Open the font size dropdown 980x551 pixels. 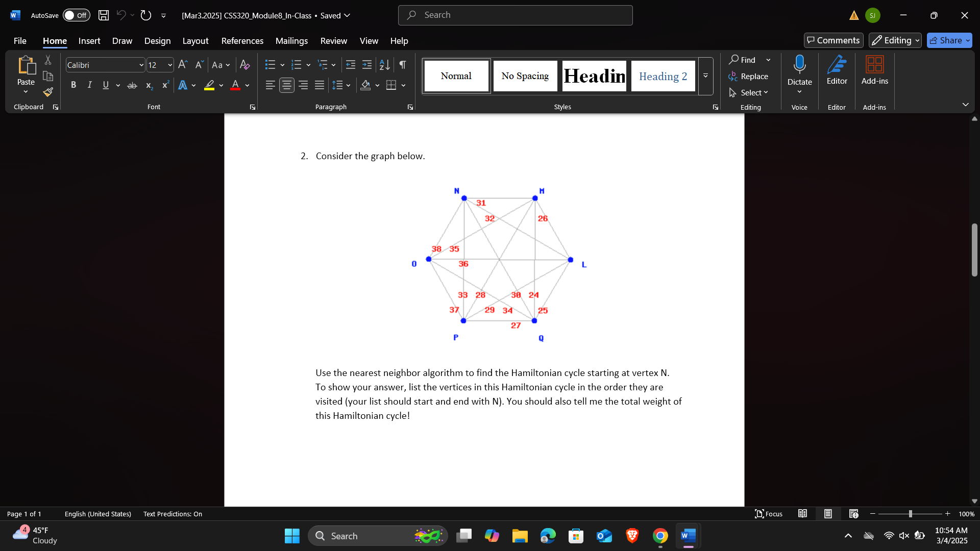coord(169,65)
